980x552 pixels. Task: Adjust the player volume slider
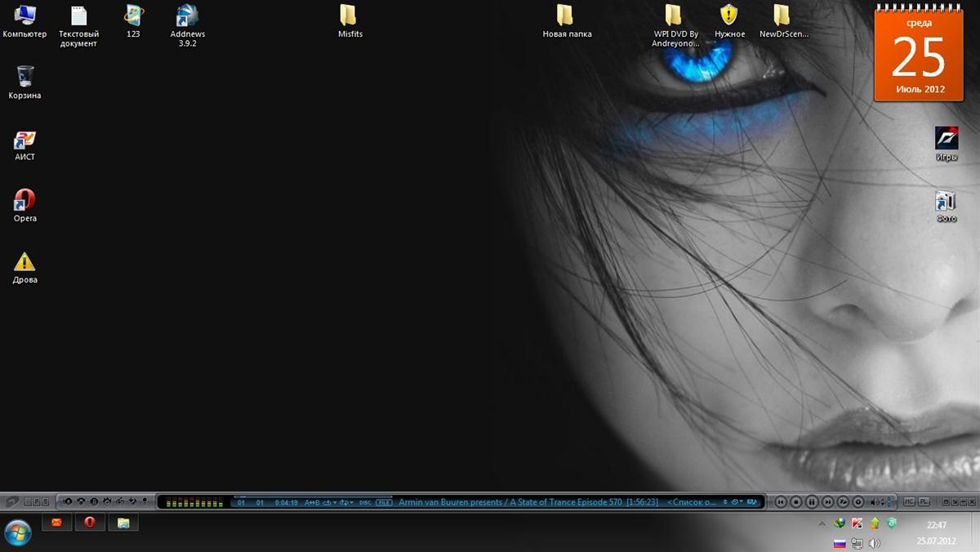click(x=889, y=502)
